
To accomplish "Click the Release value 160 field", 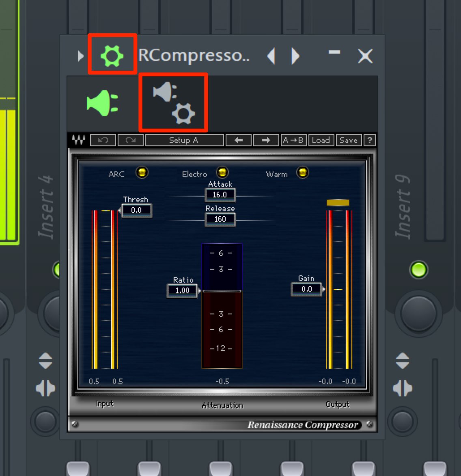I will pyautogui.click(x=220, y=219).
